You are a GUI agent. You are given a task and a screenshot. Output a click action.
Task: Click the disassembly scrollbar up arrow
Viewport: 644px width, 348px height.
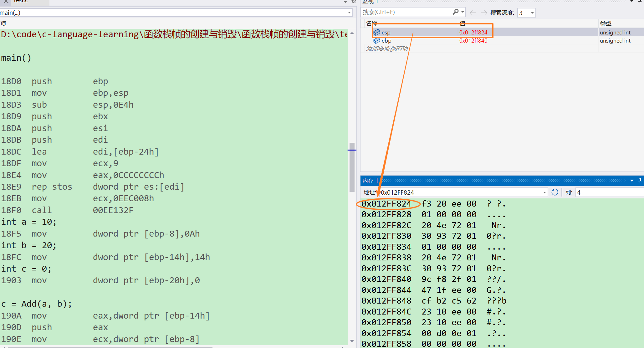point(352,33)
